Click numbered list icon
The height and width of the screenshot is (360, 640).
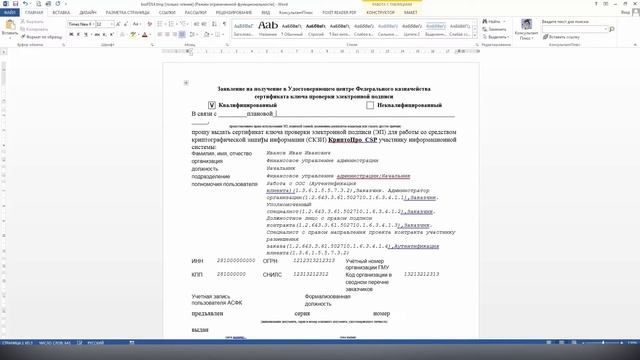171,24
